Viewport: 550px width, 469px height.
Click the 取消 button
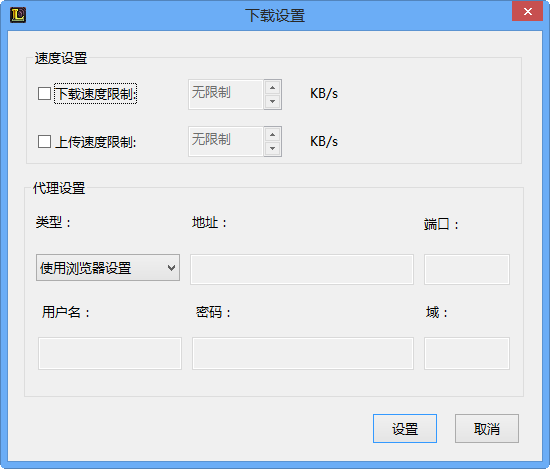click(487, 428)
